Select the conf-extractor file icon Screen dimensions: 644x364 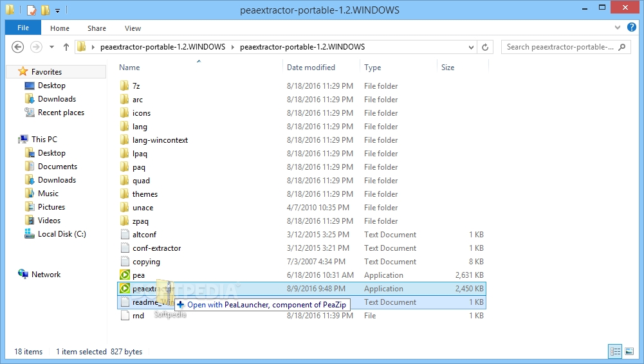click(x=125, y=248)
